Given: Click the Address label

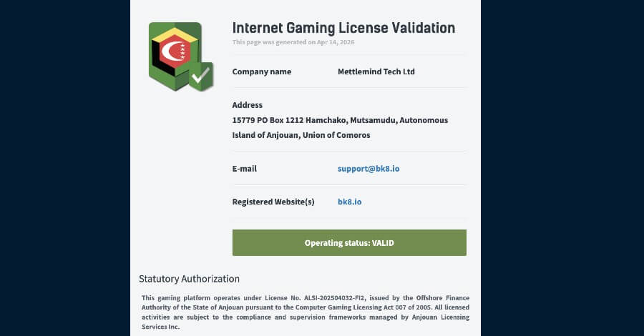Looking at the screenshot, I should point(248,105).
